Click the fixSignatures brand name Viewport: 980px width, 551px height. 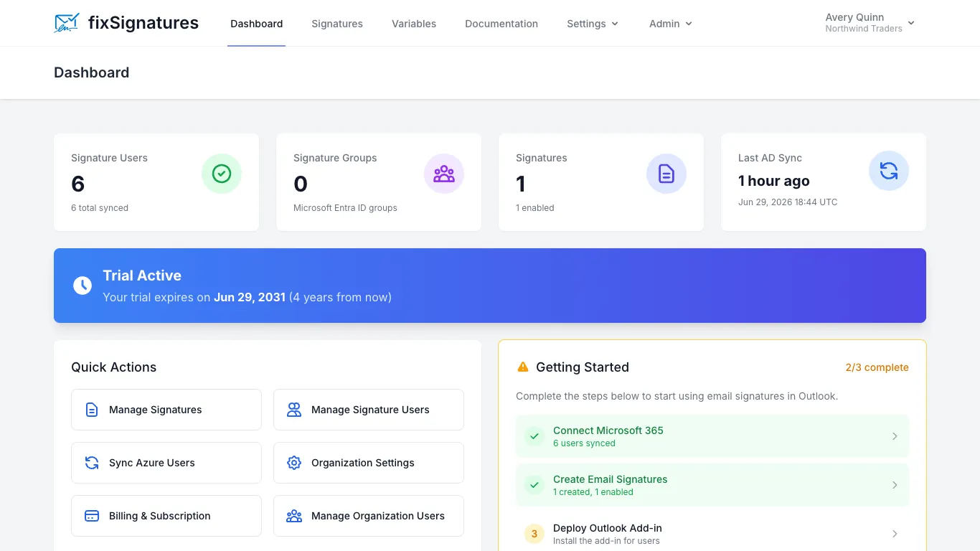point(143,23)
